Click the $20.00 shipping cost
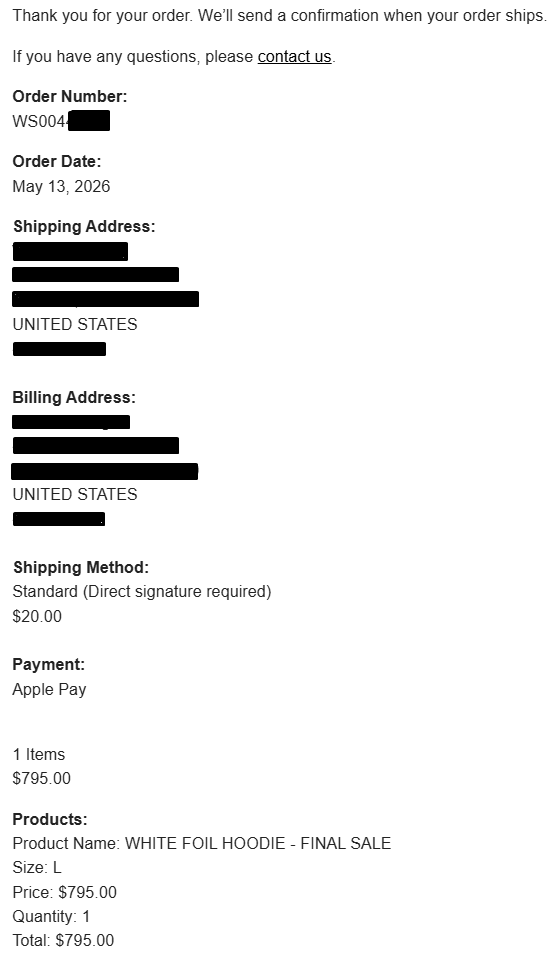 (x=37, y=616)
